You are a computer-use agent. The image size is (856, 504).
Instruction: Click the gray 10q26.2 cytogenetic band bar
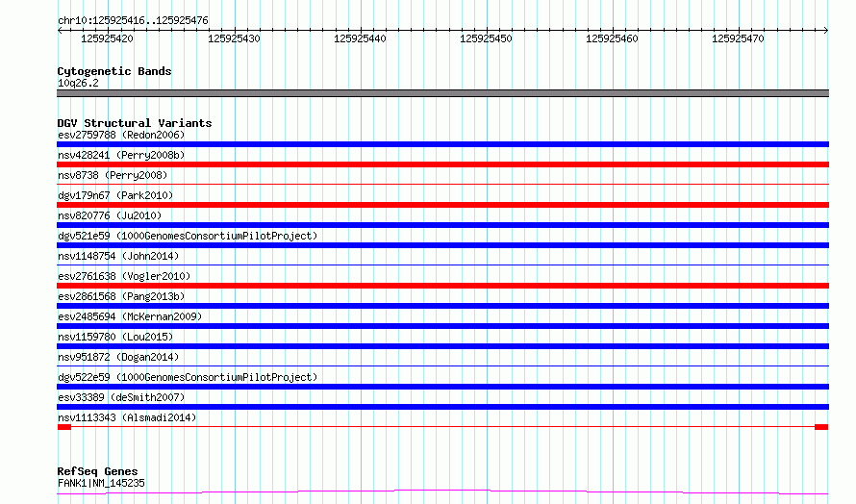442,93
